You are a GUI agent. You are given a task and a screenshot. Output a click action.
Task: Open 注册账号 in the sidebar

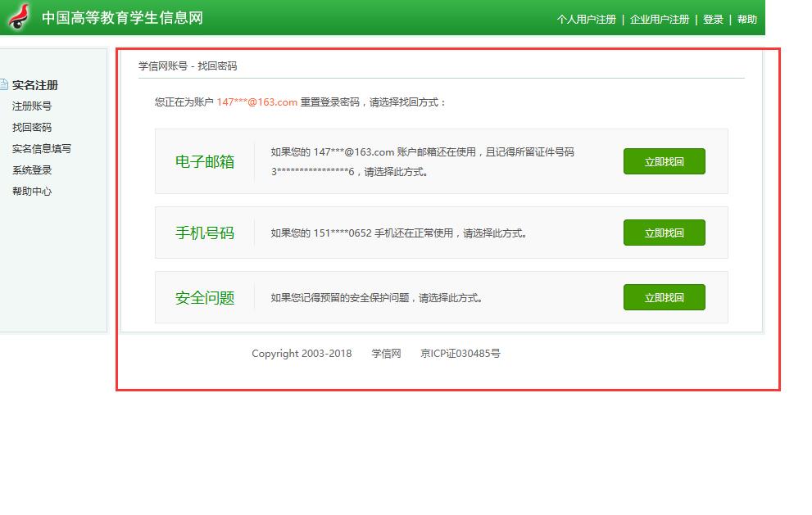point(32,106)
